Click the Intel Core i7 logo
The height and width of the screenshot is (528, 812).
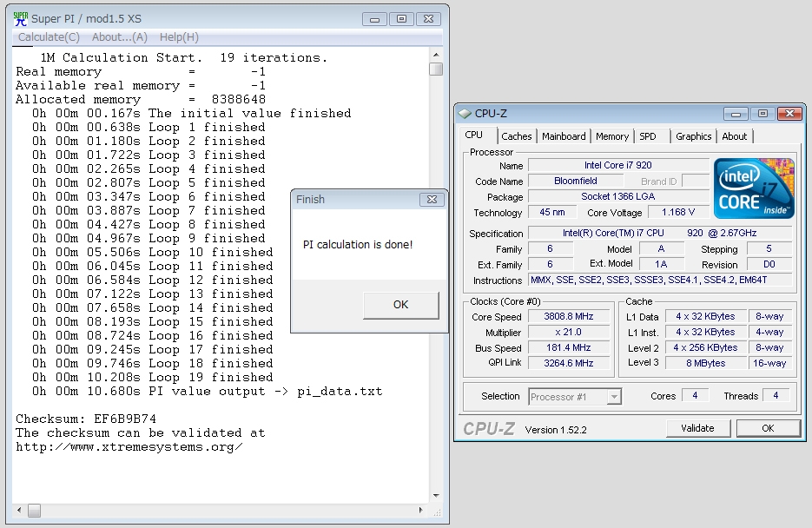tap(753, 188)
